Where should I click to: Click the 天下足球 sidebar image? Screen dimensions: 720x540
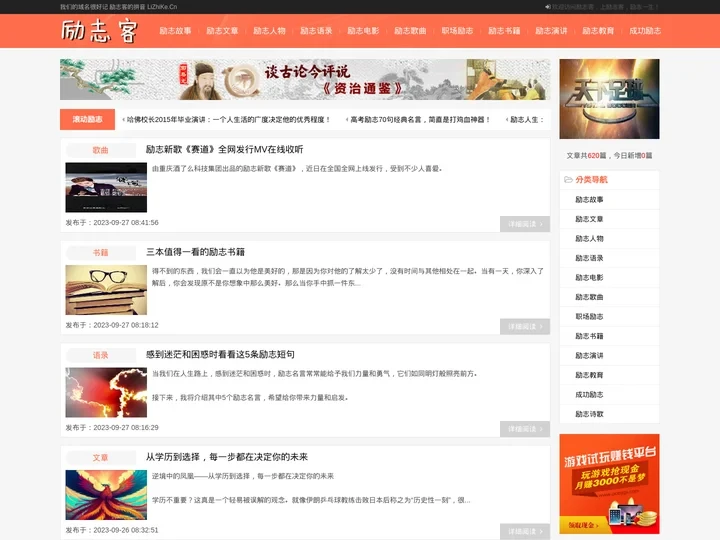point(609,99)
